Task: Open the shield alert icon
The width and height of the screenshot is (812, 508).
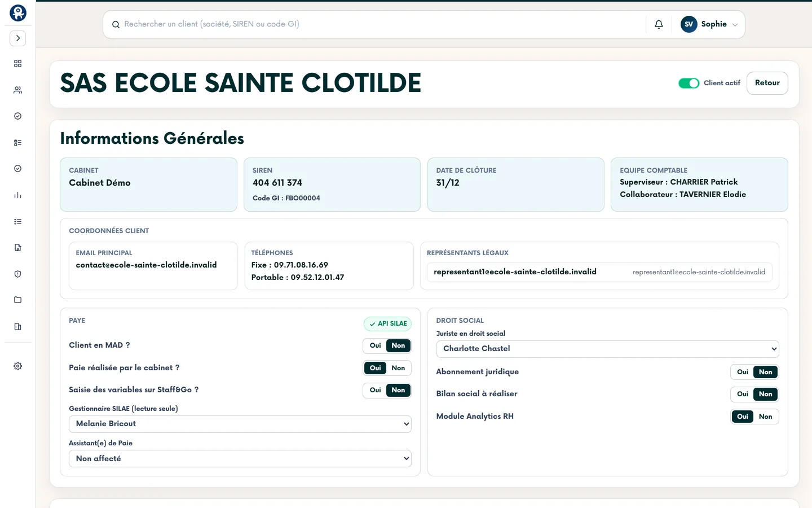Action: pos(18,274)
